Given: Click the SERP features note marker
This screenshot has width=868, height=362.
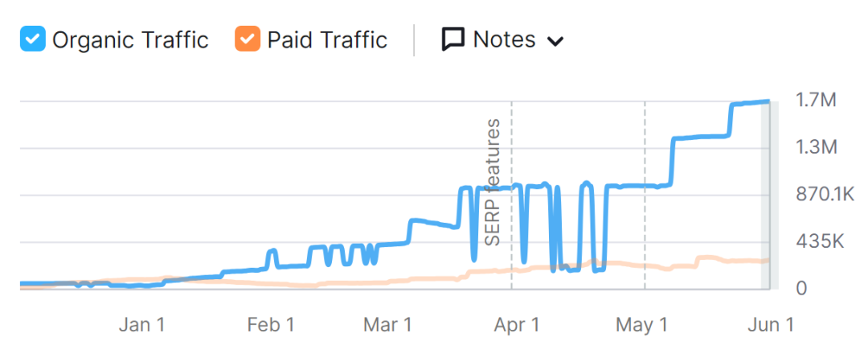Looking at the screenshot, I should point(492,182).
